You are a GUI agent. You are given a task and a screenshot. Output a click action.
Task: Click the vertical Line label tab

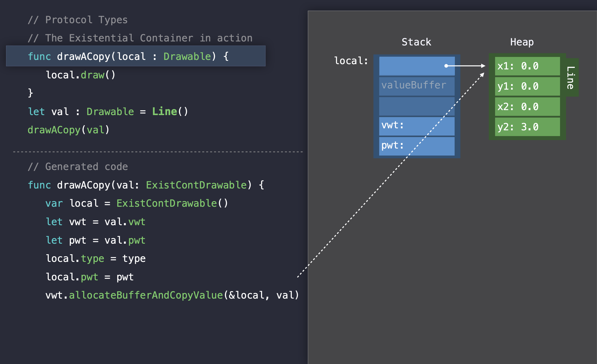[572, 77]
